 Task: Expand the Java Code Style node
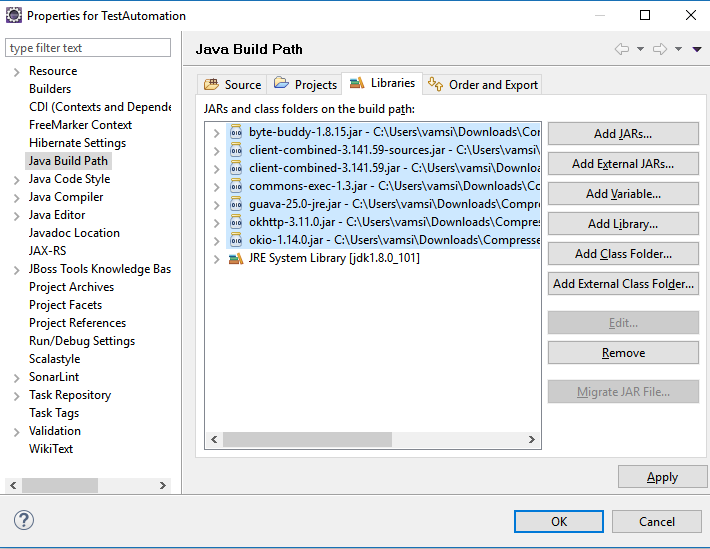16,180
